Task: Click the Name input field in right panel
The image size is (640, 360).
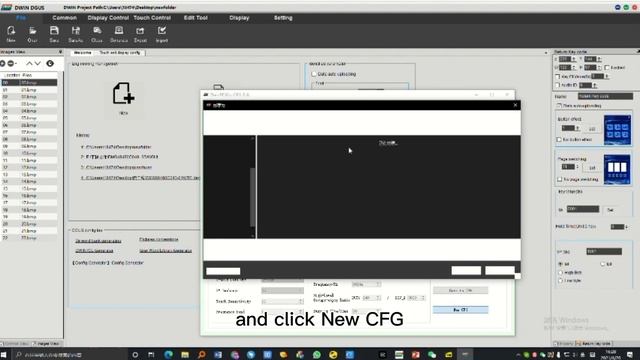Action: 605,96
